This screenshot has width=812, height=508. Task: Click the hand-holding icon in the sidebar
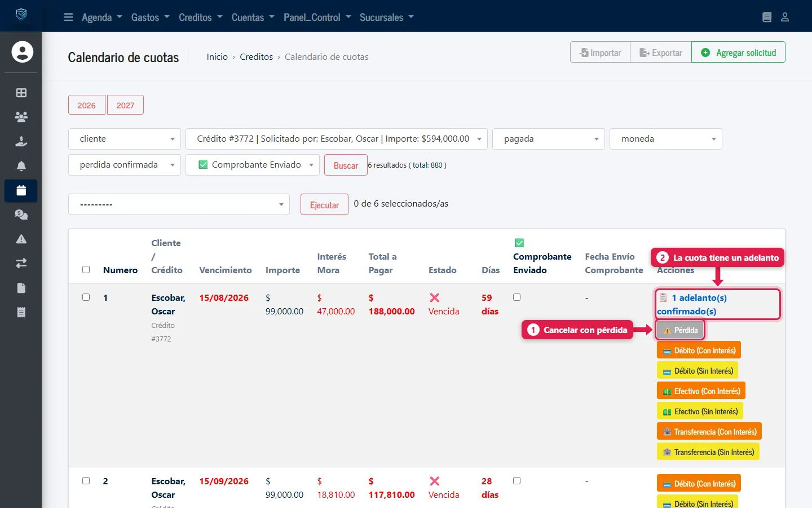coord(21,141)
